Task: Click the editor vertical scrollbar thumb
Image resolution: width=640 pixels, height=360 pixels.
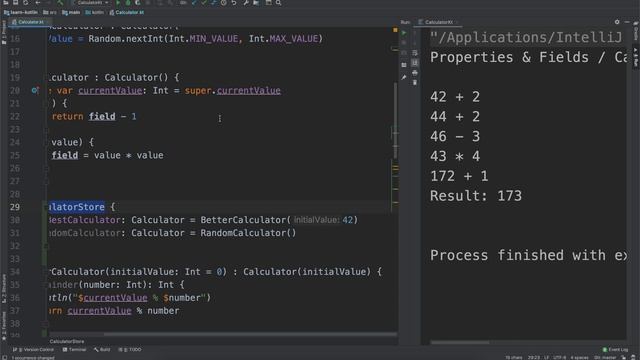Action: pyautogui.click(x=395, y=120)
